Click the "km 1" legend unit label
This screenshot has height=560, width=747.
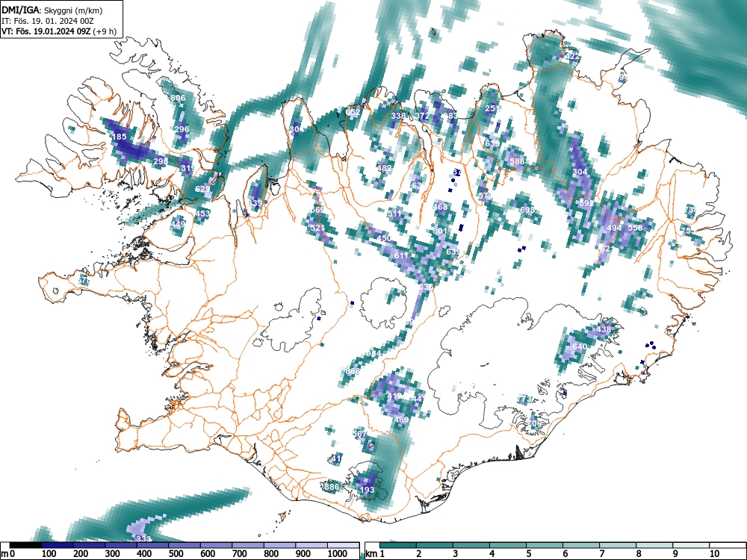376,553
